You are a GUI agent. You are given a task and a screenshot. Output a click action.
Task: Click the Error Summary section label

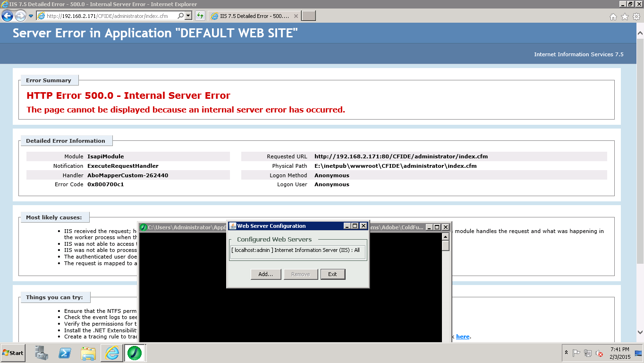(x=49, y=80)
